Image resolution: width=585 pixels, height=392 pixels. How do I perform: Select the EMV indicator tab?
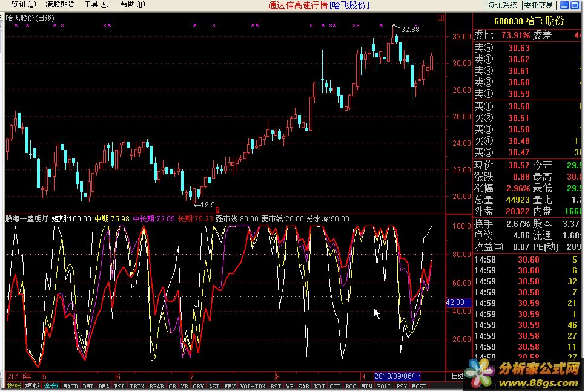tap(230, 387)
